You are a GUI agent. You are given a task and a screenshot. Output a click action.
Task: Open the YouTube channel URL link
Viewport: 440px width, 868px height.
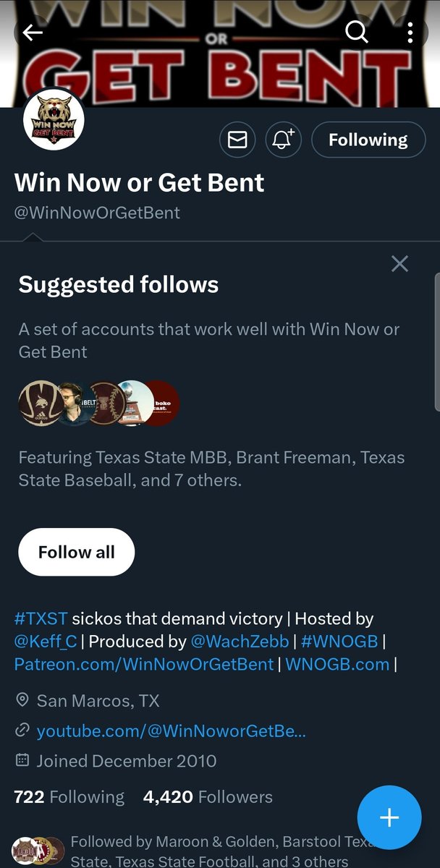click(x=172, y=731)
